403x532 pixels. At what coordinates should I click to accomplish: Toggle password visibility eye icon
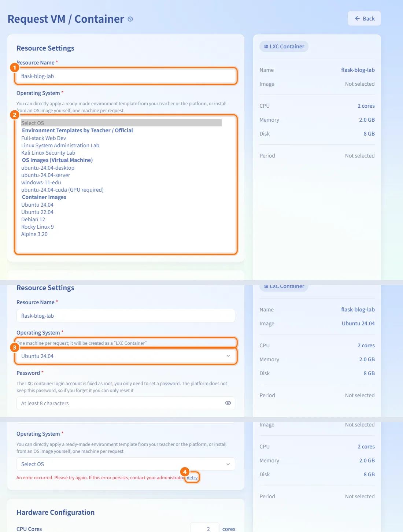point(228,403)
